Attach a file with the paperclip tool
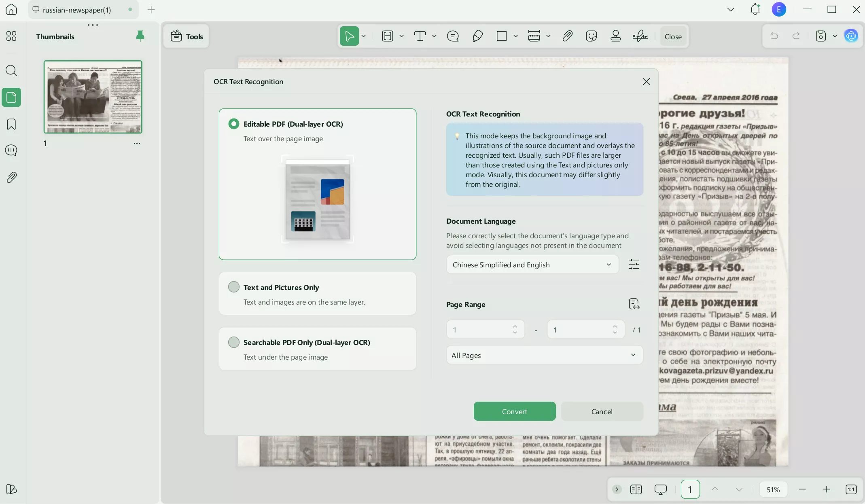Screen dimensions: 865x504 (567, 36)
